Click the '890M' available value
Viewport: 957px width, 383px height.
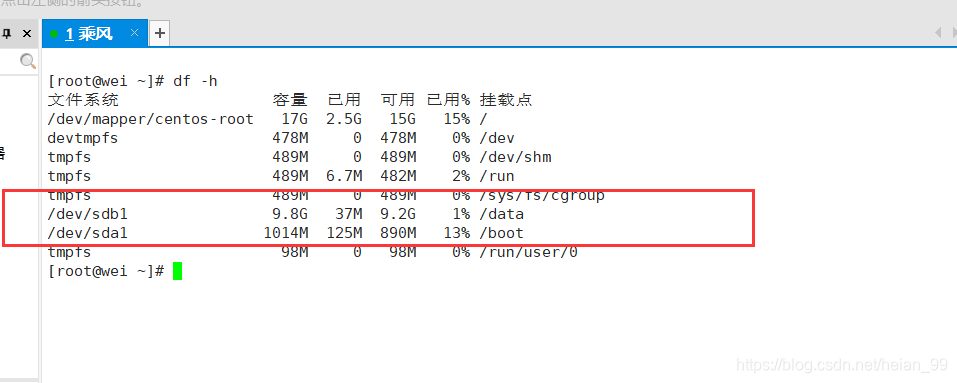pos(398,233)
